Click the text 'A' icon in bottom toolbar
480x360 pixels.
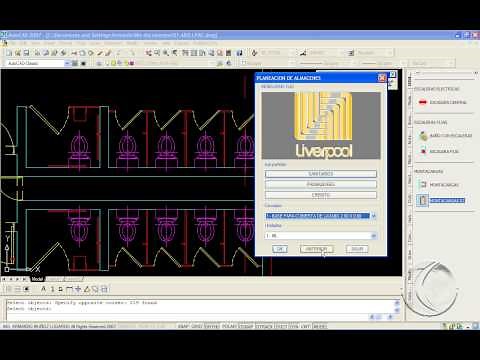43,289
